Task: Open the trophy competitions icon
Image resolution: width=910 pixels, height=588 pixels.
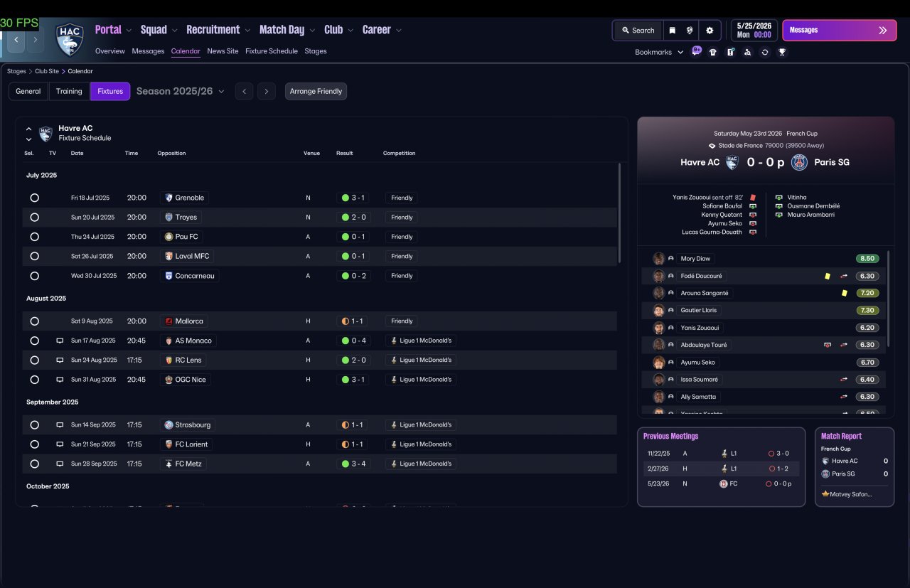Action: pos(782,52)
